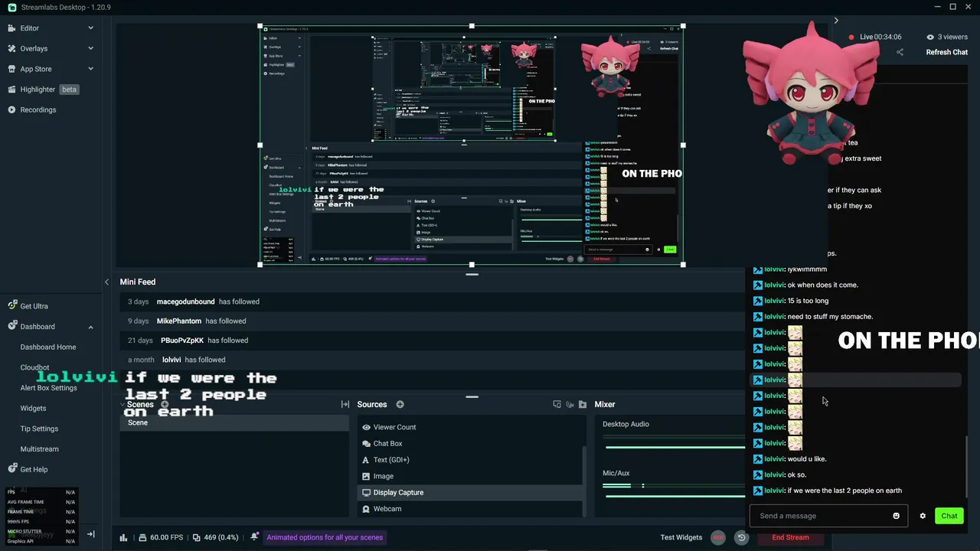The width and height of the screenshot is (980, 551).
Task: Collapse the Dashboard submenu chevron
Action: [90, 327]
